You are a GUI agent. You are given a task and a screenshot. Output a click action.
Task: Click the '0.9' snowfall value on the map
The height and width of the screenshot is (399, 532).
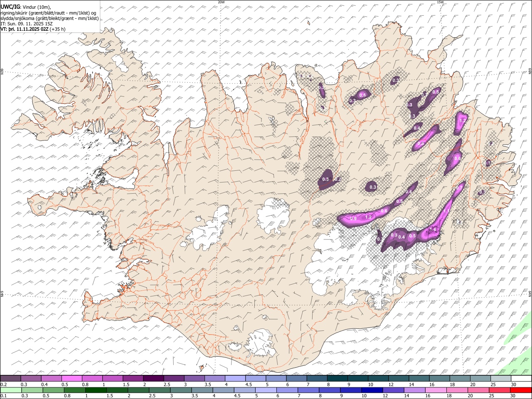353,219
